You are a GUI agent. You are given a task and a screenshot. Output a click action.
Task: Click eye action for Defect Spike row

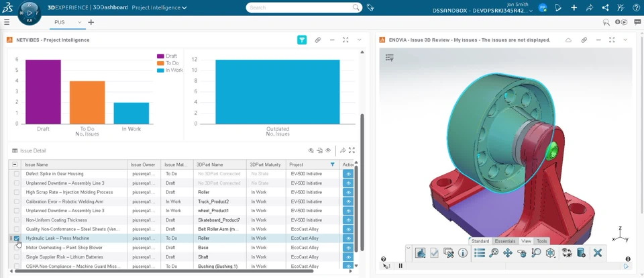click(x=348, y=174)
